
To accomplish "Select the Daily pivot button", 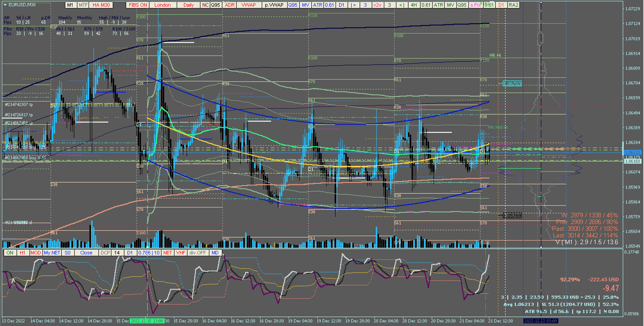I will (x=189, y=5).
